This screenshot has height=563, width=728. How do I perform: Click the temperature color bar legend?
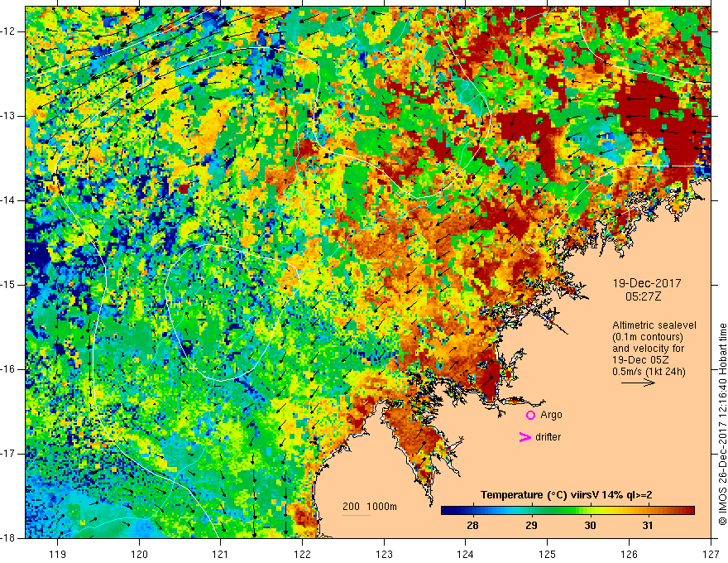coord(568,511)
